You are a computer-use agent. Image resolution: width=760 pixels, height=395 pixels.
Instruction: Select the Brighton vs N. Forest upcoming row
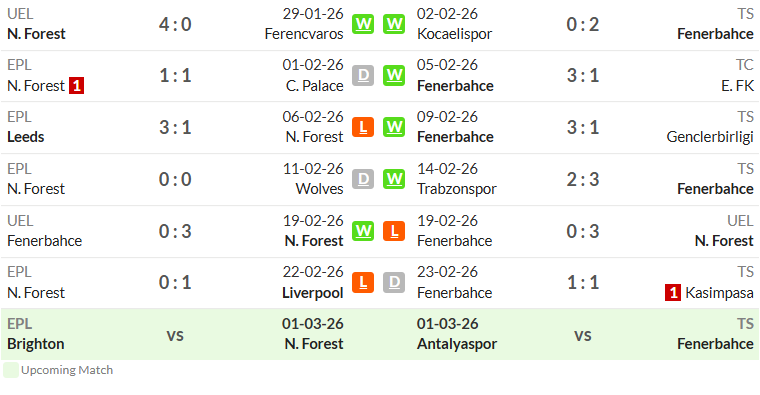380,334
